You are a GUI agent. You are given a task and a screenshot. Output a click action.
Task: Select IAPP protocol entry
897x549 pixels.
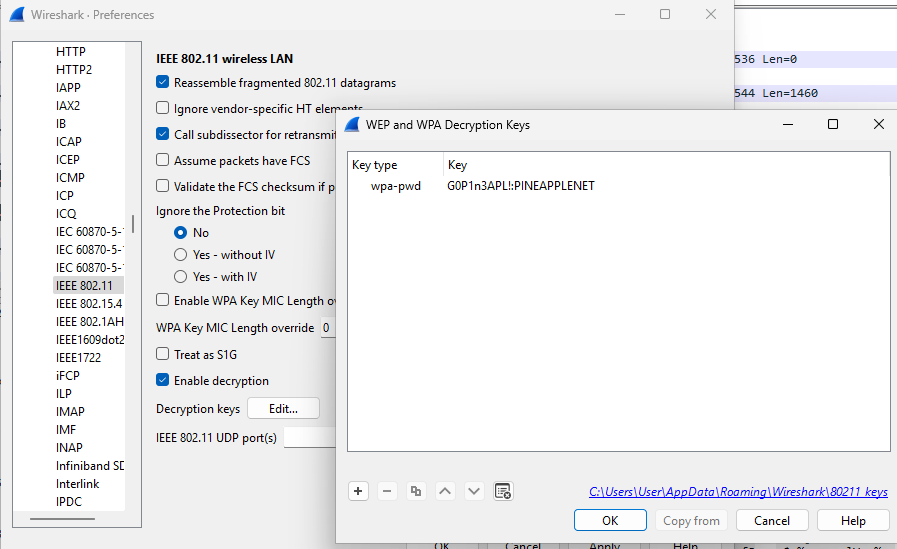pyautogui.click(x=68, y=87)
